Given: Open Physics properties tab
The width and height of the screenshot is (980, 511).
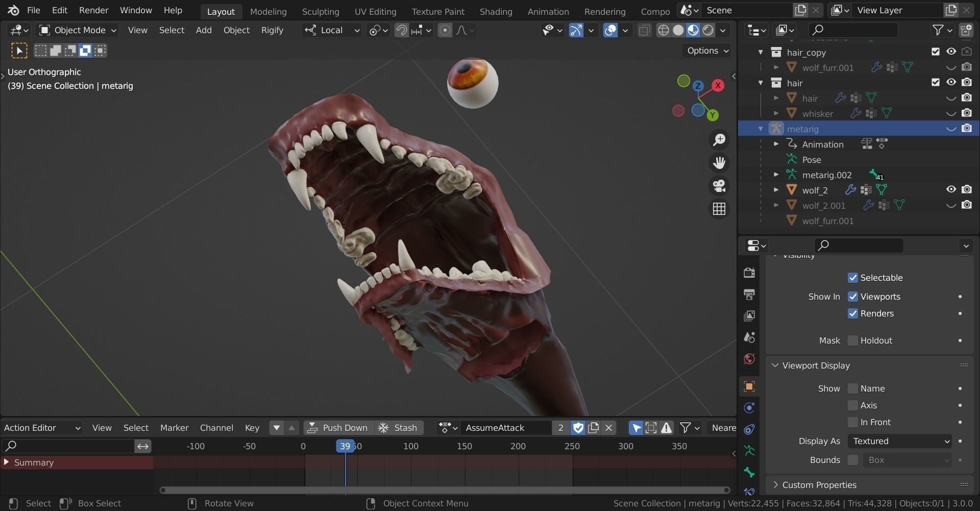Looking at the screenshot, I should 749,408.
